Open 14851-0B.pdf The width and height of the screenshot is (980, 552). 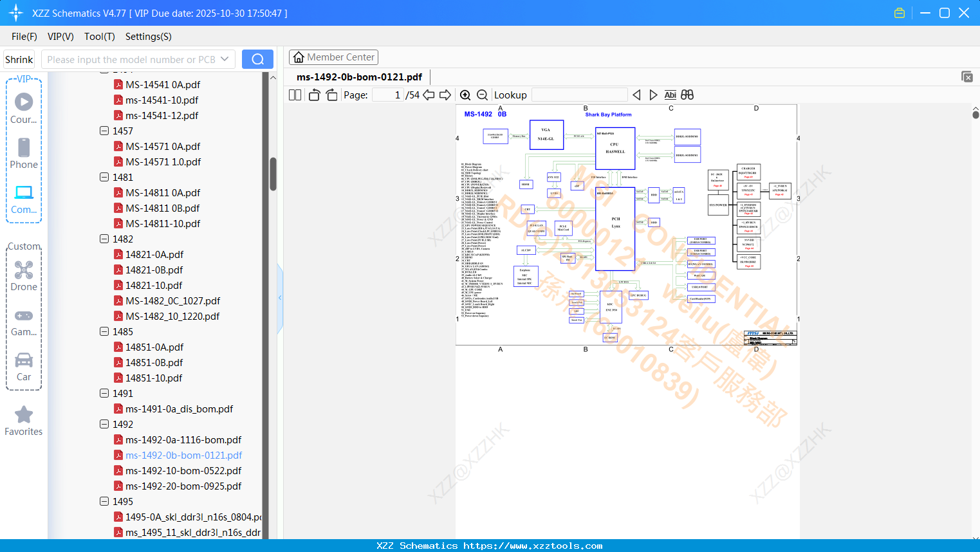point(154,362)
